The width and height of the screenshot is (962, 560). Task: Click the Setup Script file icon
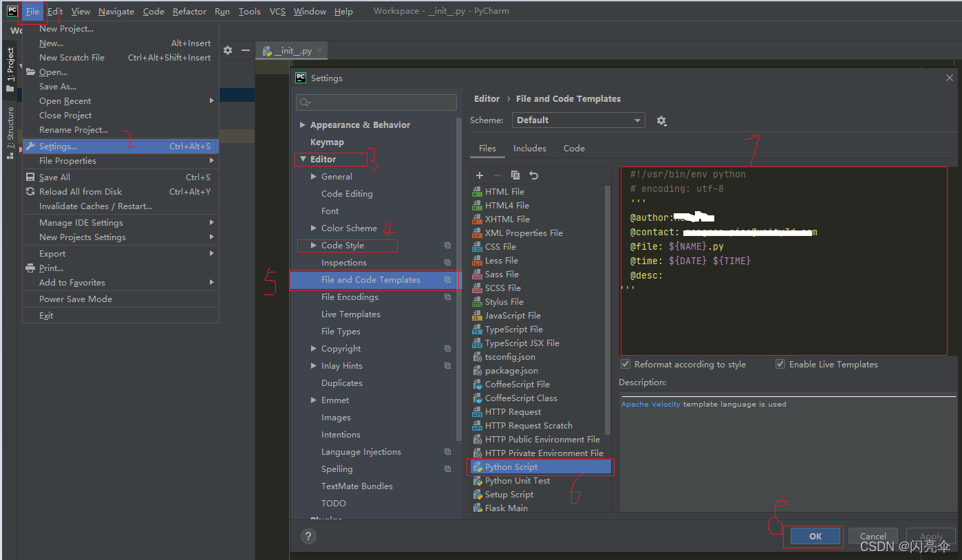478,495
